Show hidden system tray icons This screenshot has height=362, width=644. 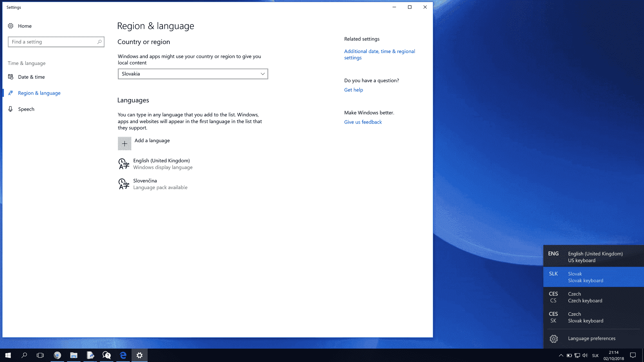(561, 356)
